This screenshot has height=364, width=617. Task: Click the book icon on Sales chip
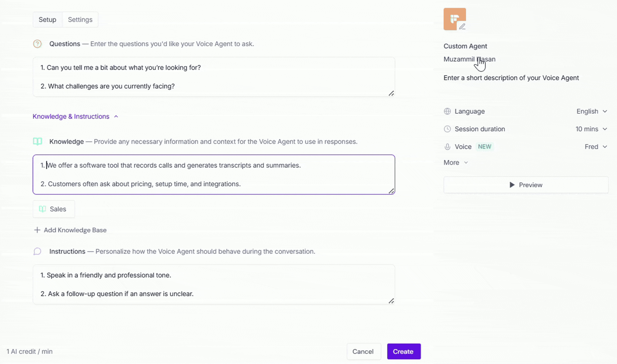coord(42,209)
